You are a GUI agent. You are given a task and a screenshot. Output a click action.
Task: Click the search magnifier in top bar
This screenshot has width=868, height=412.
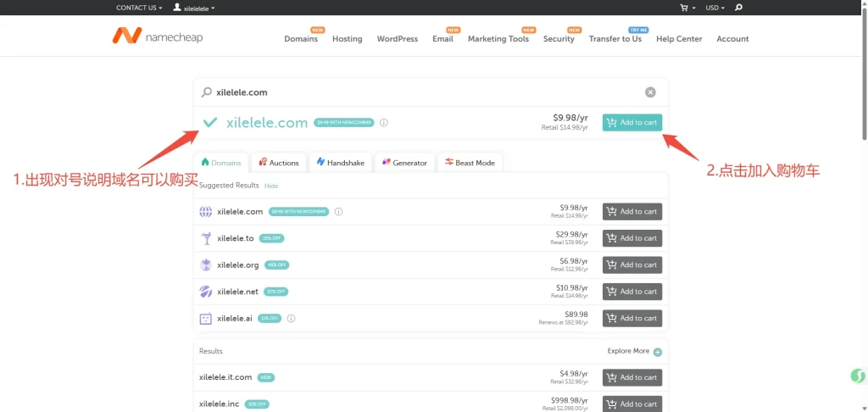738,8
